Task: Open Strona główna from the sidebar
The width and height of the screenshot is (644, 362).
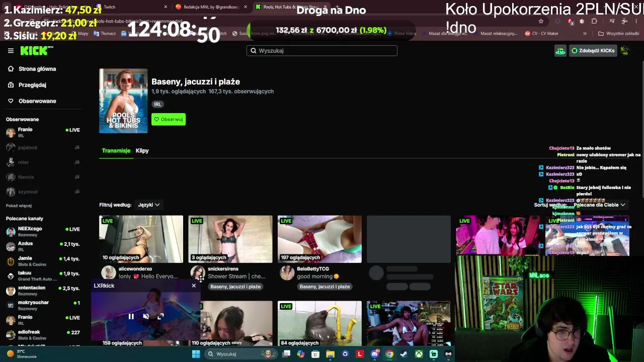Action: pyautogui.click(x=37, y=69)
